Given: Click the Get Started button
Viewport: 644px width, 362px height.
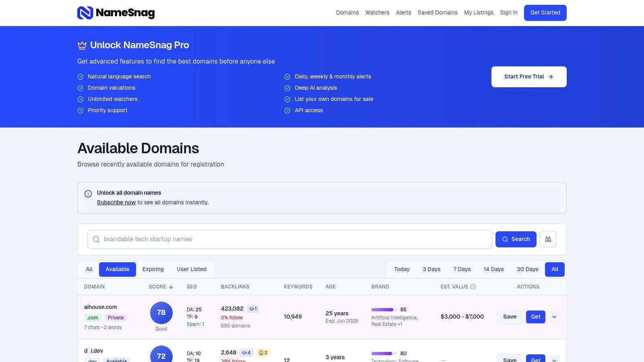Looking at the screenshot, I should pyautogui.click(x=545, y=13).
